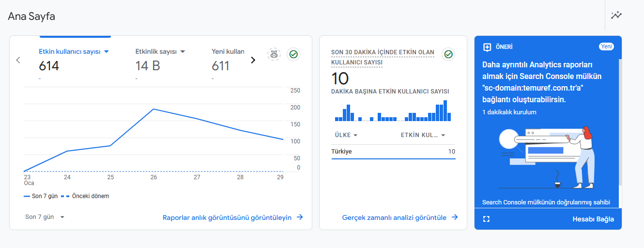Click arrow next to Gerçek zamanlı analizi görüntüle
Image resolution: width=644 pixels, height=248 pixels.
point(455,217)
